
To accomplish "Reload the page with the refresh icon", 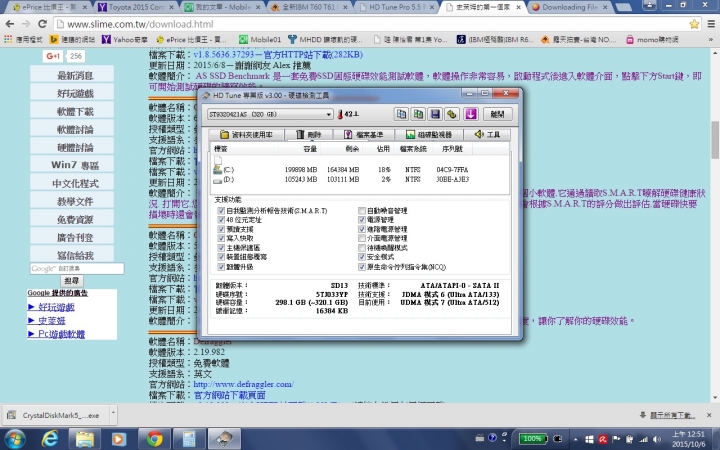I will [x=42, y=24].
